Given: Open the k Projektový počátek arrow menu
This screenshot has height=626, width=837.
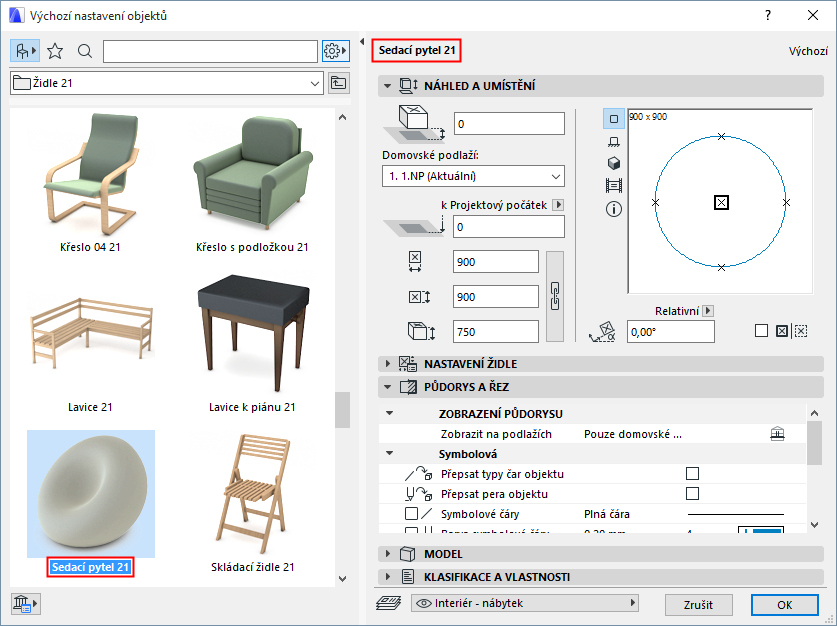Looking at the screenshot, I should pos(558,205).
